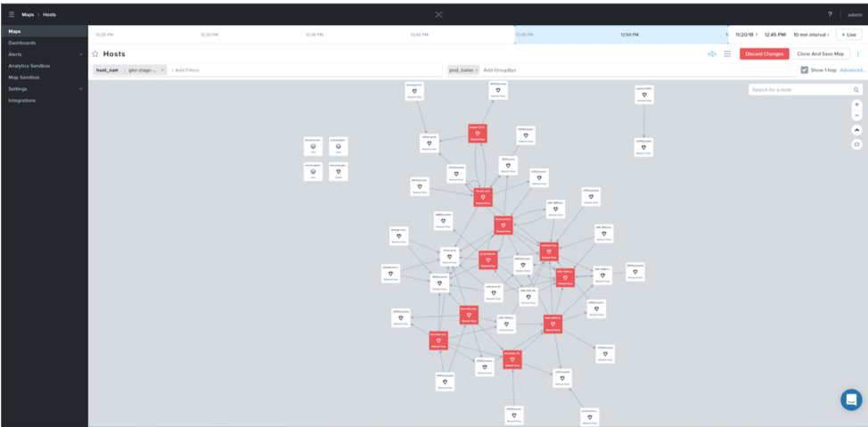The image size is (868, 427).
Task: Remove the host_name filter chip
Action: point(162,70)
